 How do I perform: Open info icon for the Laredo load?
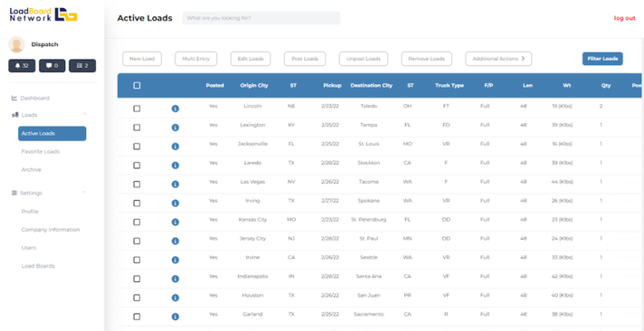(x=175, y=165)
